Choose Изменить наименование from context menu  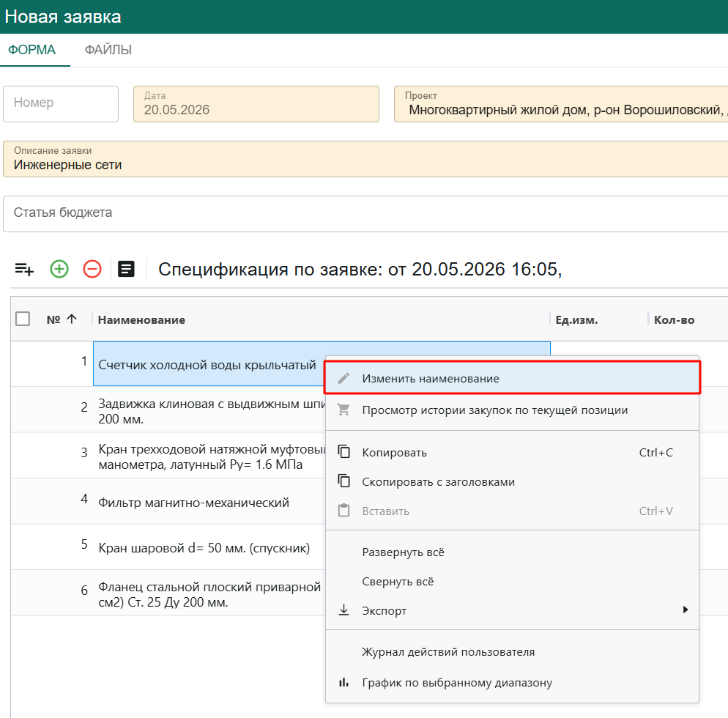[x=513, y=378]
